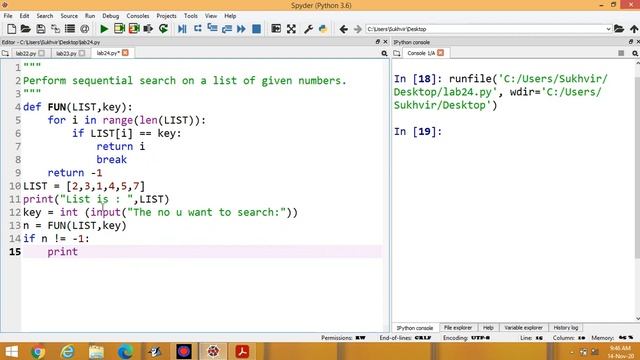Close the lab22.py tab
This screenshot has height=360, width=640.
point(42,53)
